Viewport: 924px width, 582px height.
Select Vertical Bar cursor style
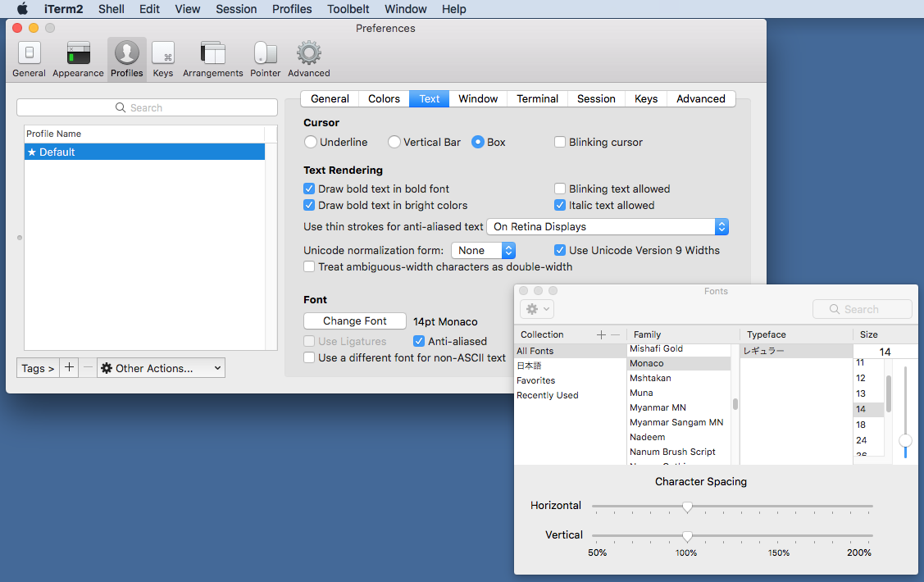coord(394,142)
